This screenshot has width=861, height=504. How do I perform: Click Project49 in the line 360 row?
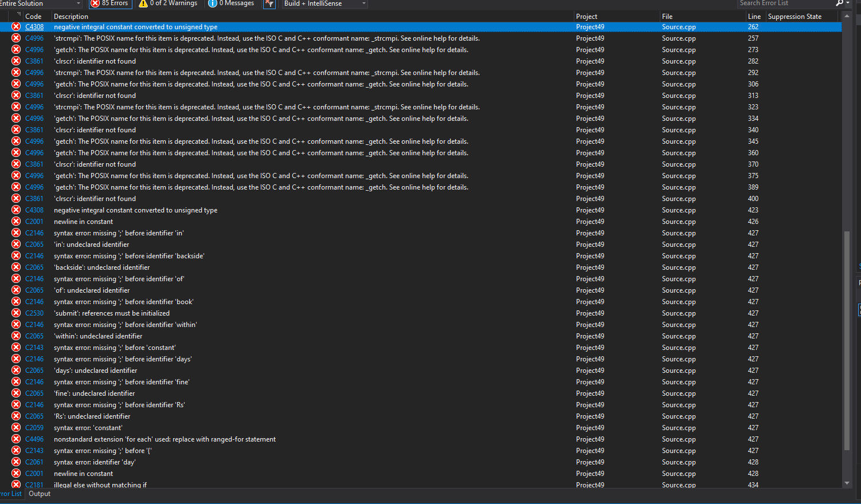[x=590, y=153]
